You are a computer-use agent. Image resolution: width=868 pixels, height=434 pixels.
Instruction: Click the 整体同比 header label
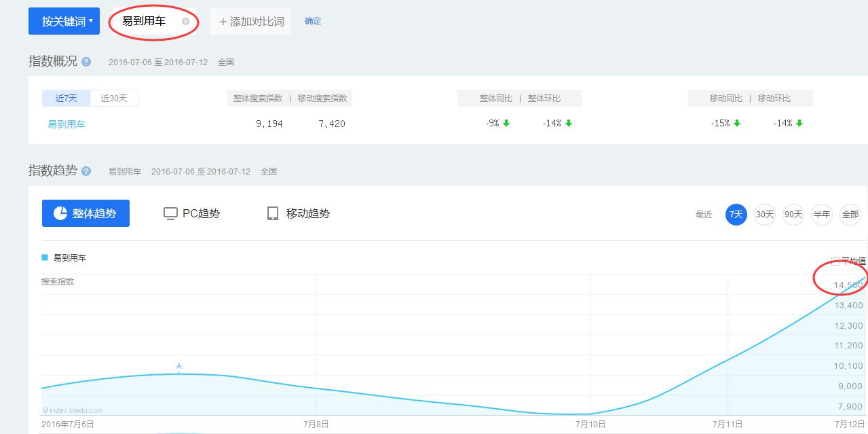496,98
